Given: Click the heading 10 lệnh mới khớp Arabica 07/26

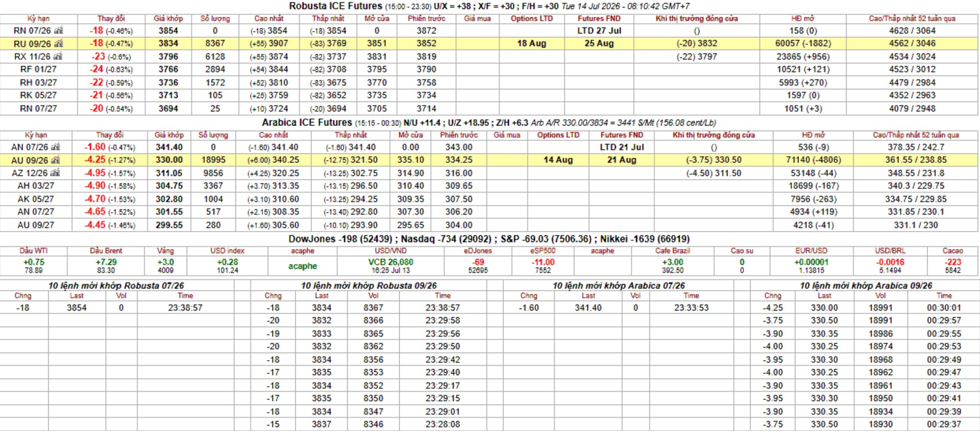Looking at the screenshot, I should [618, 286].
